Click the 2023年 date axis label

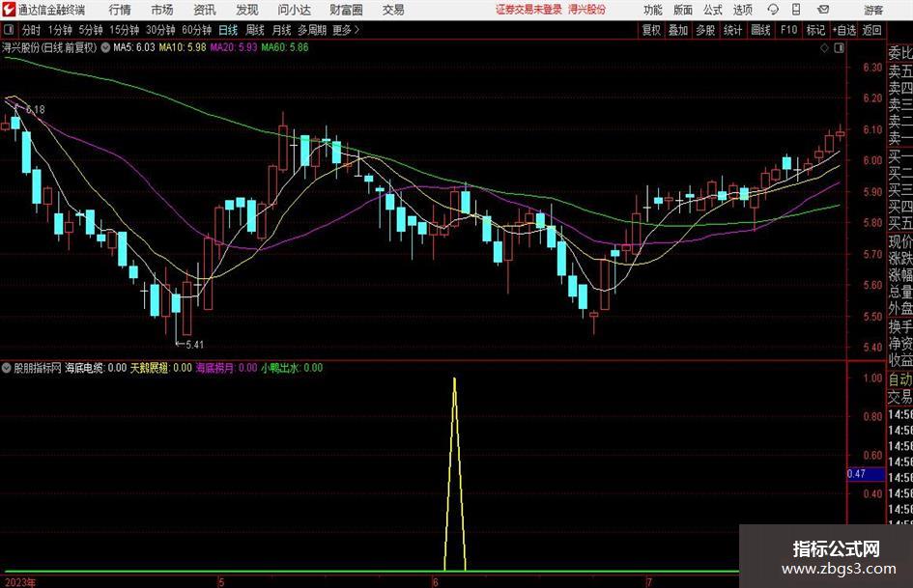[19, 582]
